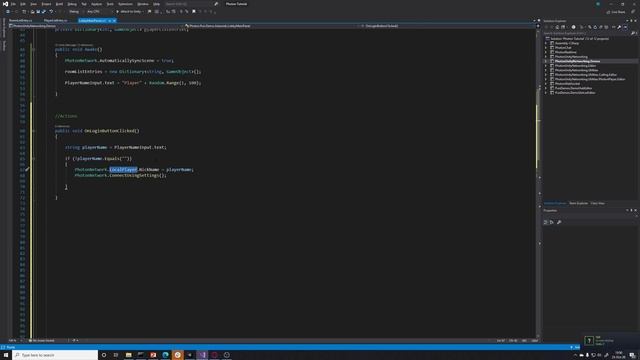Screen dimensions: 640x360
Task: Expand the PhotonUnityNetworking project
Action: tap(546, 56)
